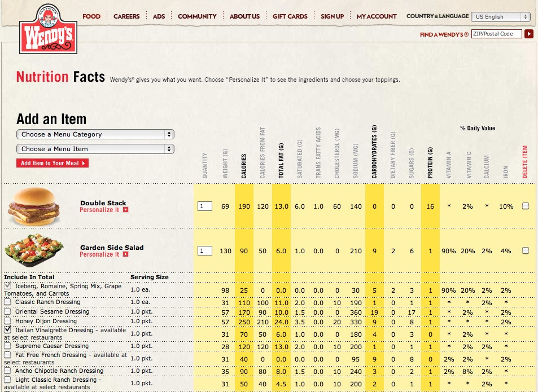Click Double Stack's calories value 190
Image resolution: width=538 pixels, height=392 pixels.
(244, 206)
